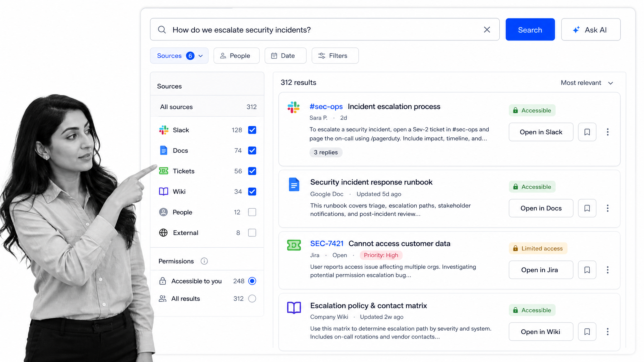The image size is (644, 362).
Task: Click Open in Jira button
Action: (541, 270)
